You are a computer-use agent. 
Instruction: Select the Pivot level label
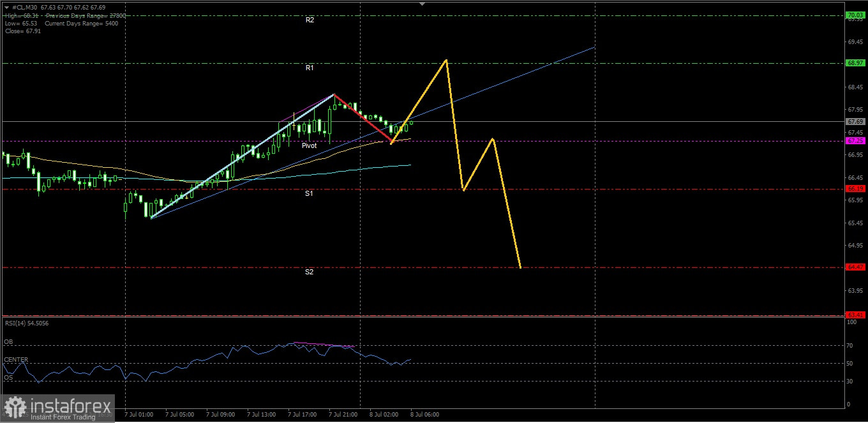pos(309,145)
